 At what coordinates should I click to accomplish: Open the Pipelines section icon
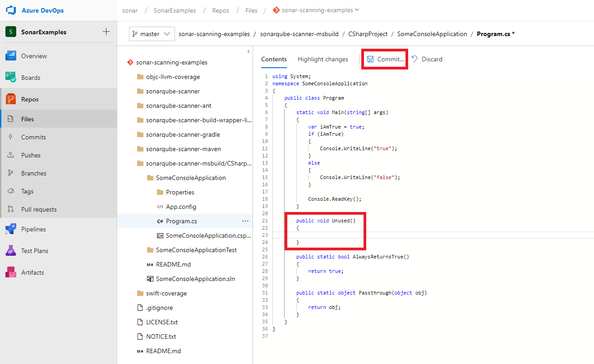click(x=11, y=229)
